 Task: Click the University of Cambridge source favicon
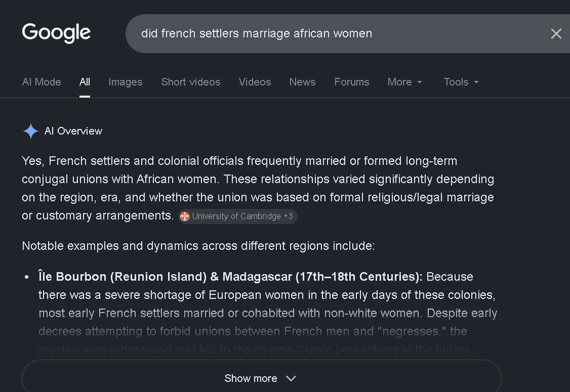(x=185, y=216)
